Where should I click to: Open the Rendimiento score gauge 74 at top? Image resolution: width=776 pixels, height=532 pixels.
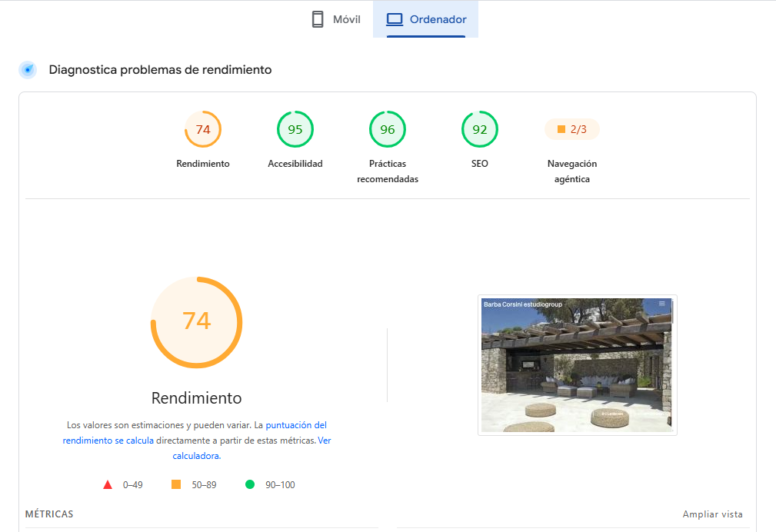coord(203,129)
